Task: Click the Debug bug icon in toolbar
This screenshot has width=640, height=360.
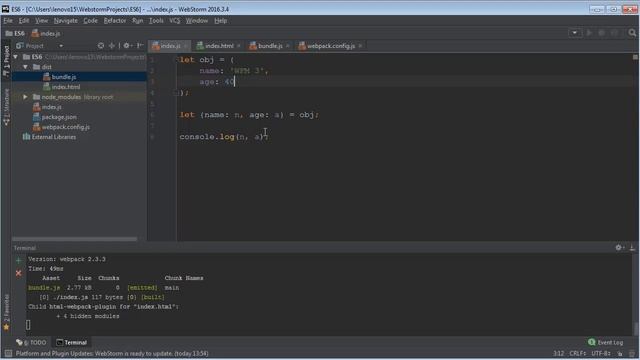Action: click(601, 33)
